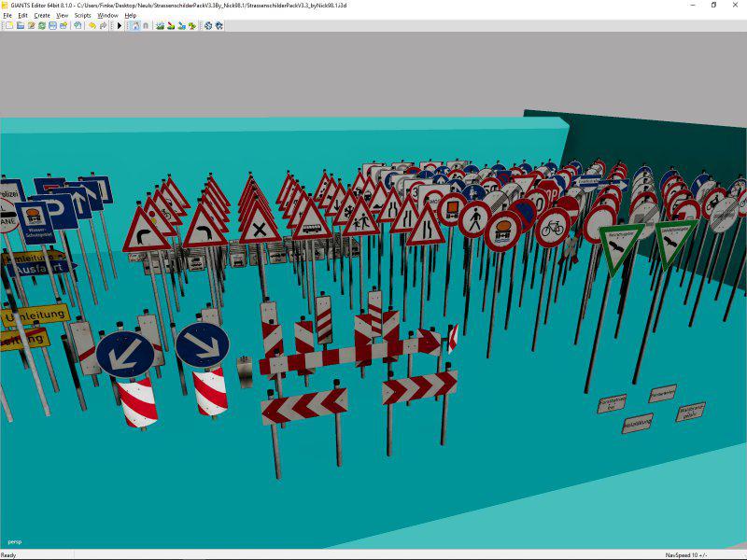This screenshot has height=560, width=747.
Task: Click the first terrain sculpt toolbar icon
Action: point(160,25)
